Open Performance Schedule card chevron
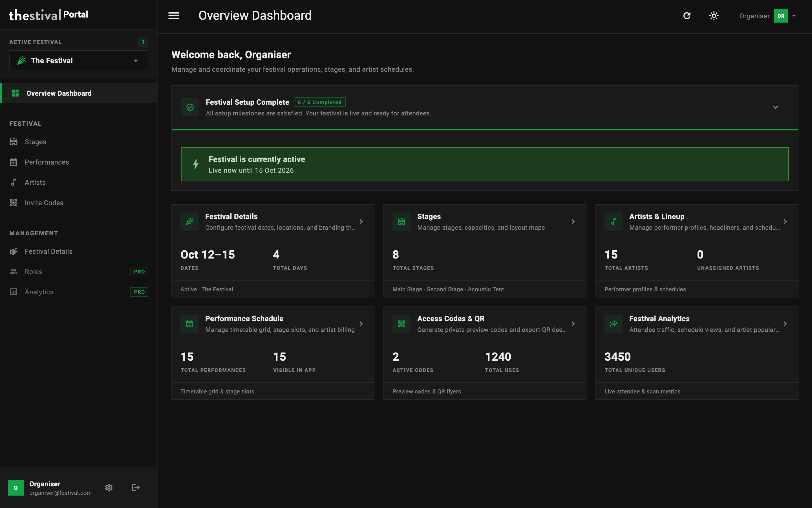This screenshot has height=508, width=812. 361,323
